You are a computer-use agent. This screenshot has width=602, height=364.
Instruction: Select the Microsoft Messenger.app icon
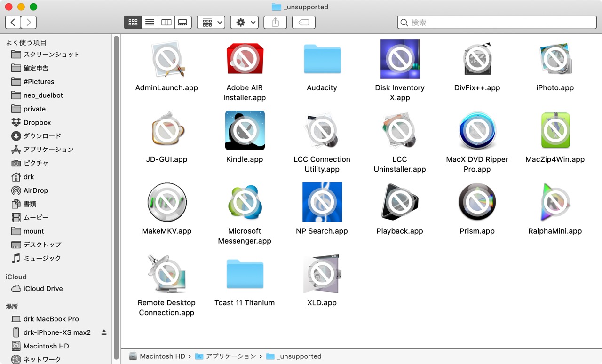point(245,202)
